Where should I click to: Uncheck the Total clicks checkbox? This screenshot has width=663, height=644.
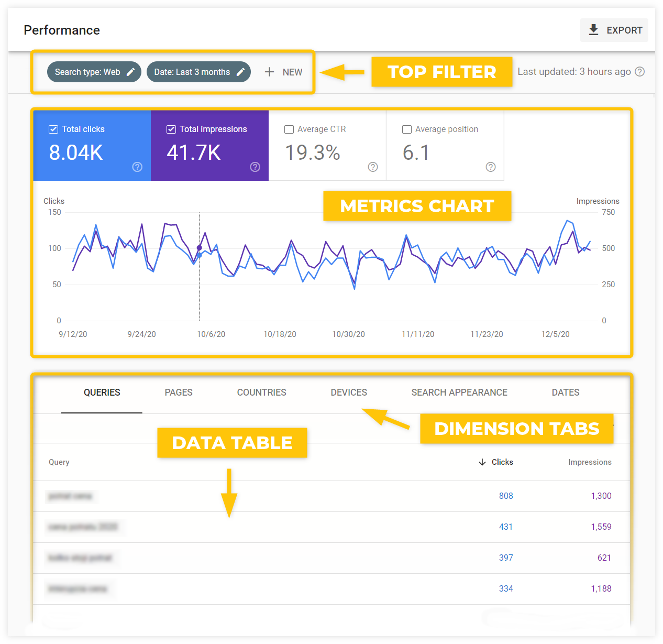[x=53, y=129]
